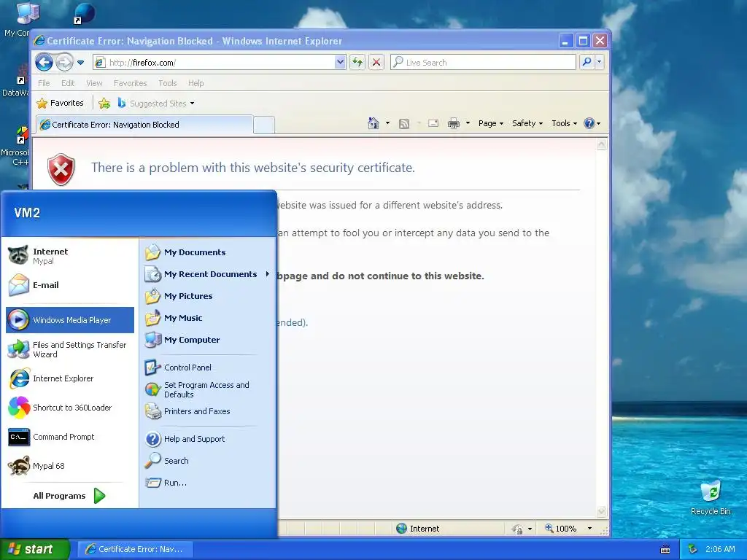The height and width of the screenshot is (560, 747).
Task: Open Control Panel
Action: point(208,367)
